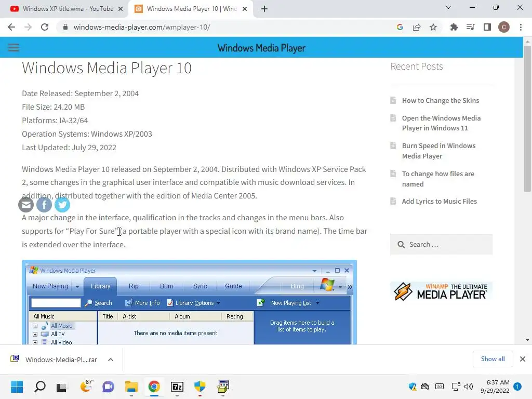Open the media control playlist icon
The width and height of the screenshot is (532, 399).
(x=471, y=27)
